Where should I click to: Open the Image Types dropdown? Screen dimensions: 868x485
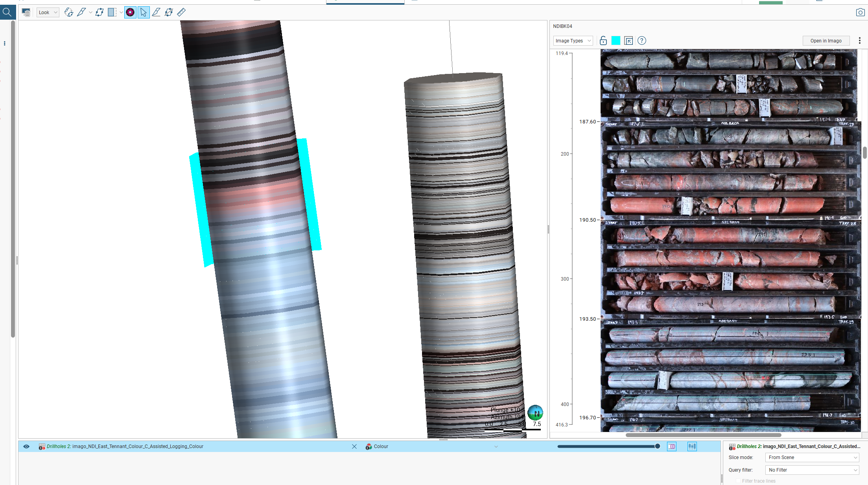tap(573, 41)
